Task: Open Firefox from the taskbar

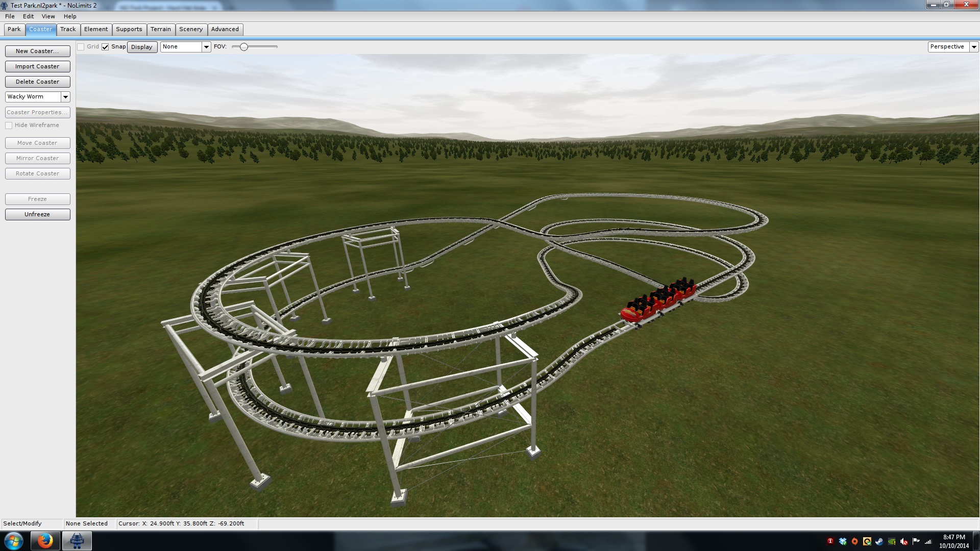Action: [x=45, y=541]
